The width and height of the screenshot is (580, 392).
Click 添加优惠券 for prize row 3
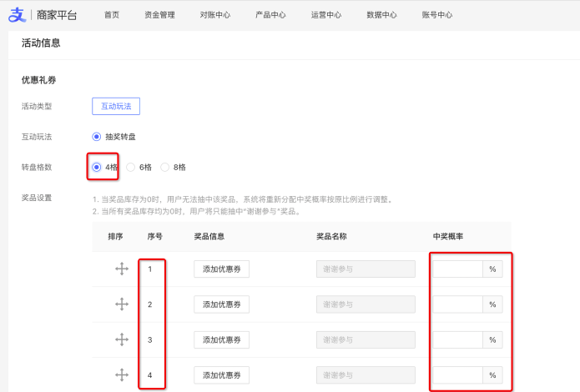(x=221, y=339)
